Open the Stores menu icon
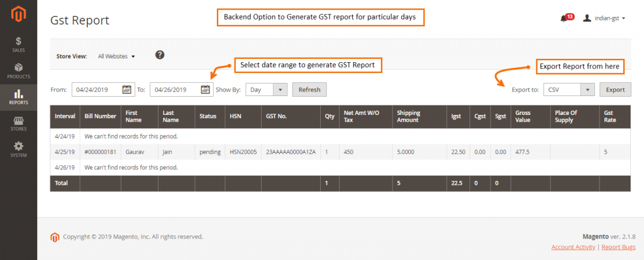 (18, 123)
